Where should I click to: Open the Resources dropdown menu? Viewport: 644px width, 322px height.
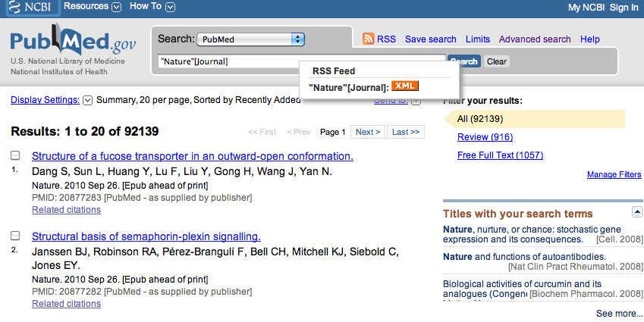click(x=93, y=7)
